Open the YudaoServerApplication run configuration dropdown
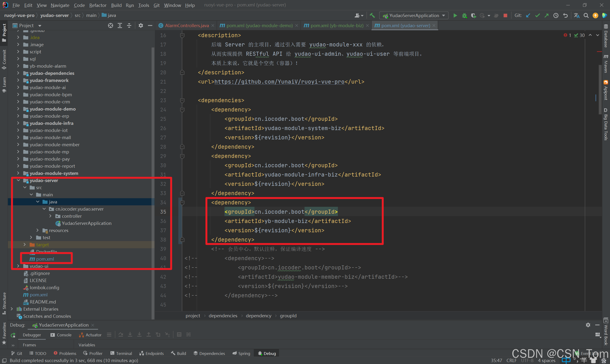 pos(414,15)
